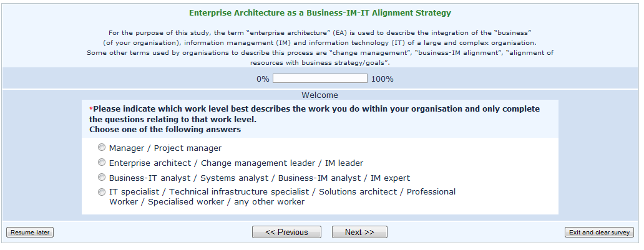Viewport: 644px width, 250px height.
Task: Click the "Choose one of the following answers" hint
Action: [165, 130]
